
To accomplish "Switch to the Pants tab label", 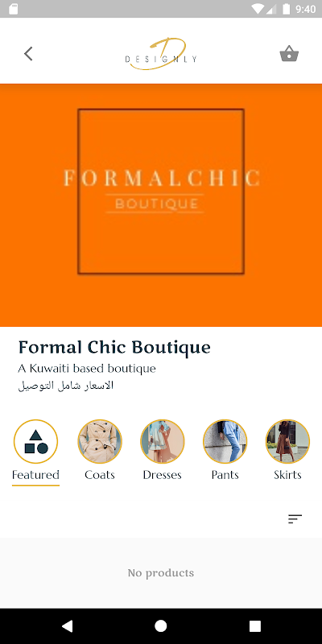I will (225, 475).
